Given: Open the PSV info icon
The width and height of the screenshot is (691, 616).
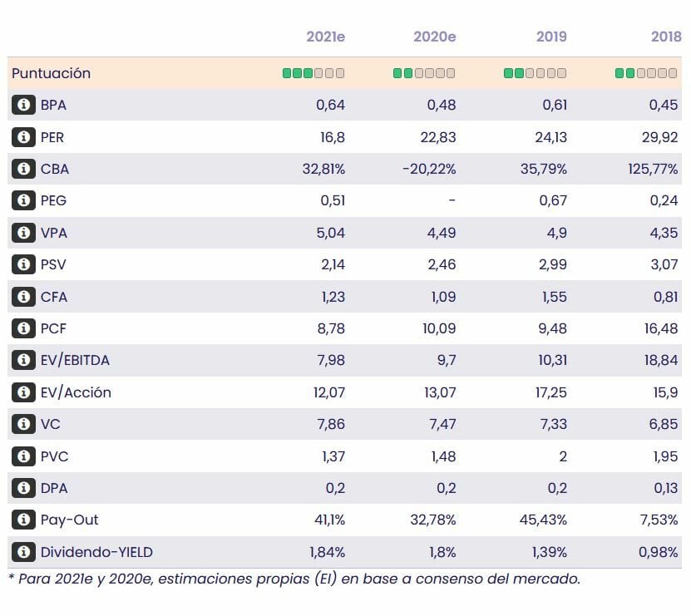Looking at the screenshot, I should tap(23, 264).
